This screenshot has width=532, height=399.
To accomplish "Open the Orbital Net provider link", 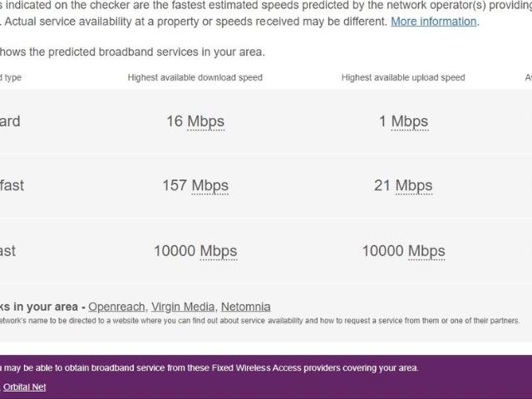I will click(x=26, y=387).
